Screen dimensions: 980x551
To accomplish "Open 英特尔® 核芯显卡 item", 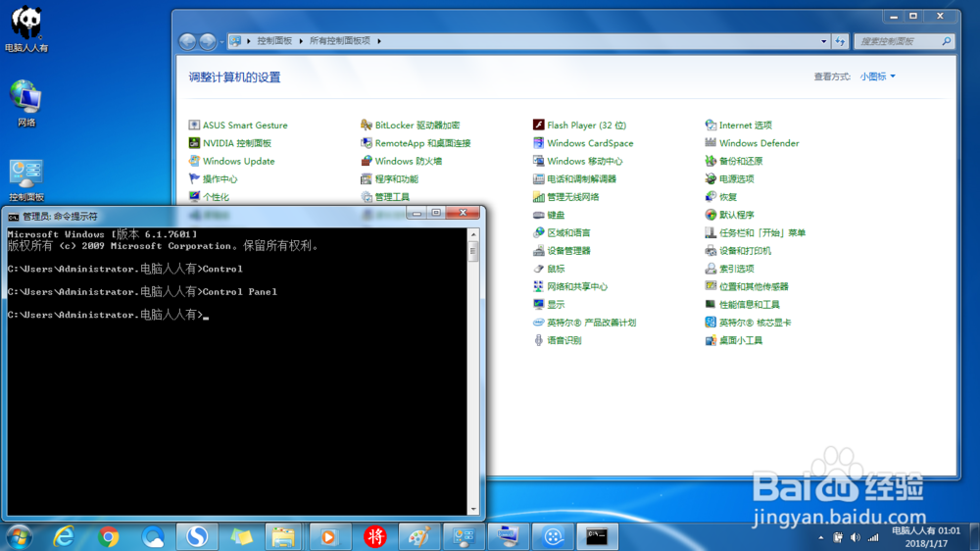I will pyautogui.click(x=748, y=323).
